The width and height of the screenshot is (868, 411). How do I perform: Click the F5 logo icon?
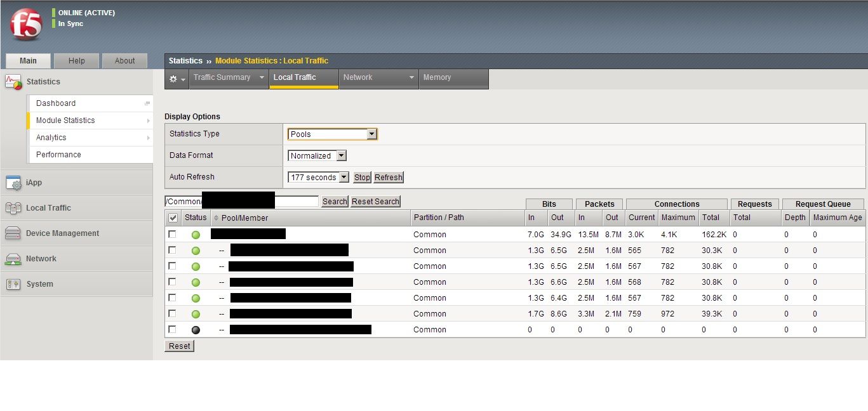coord(26,25)
